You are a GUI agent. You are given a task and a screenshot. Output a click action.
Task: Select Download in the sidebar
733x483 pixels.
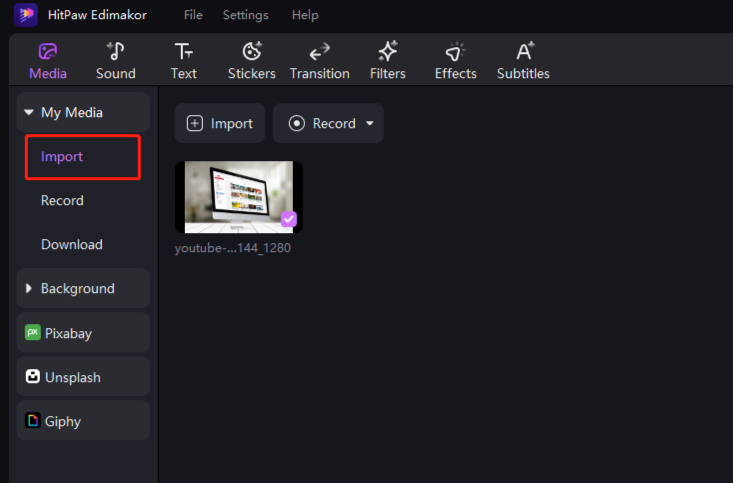pyautogui.click(x=71, y=245)
